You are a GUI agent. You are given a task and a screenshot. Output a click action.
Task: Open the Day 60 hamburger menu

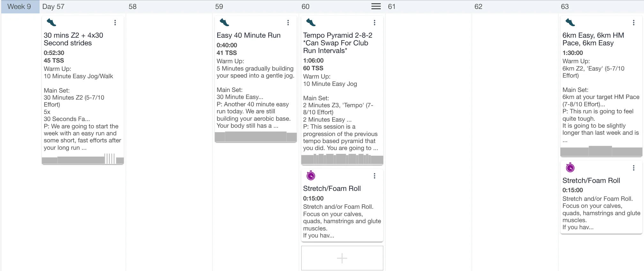click(376, 6)
